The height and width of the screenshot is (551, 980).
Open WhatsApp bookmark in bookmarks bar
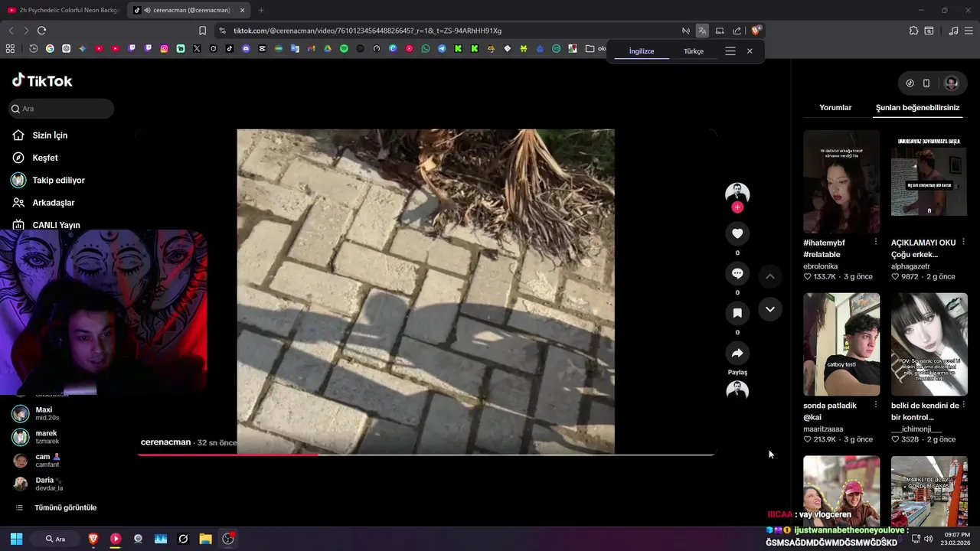click(426, 49)
